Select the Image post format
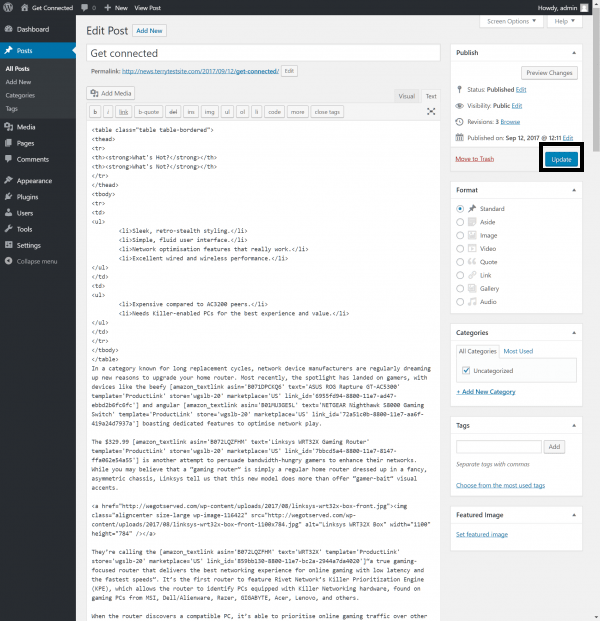The height and width of the screenshot is (621, 600). click(x=460, y=235)
